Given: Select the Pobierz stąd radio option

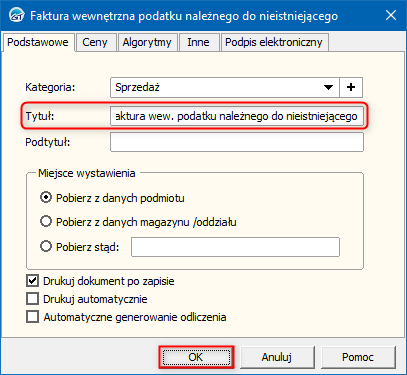Looking at the screenshot, I should tap(46, 247).
